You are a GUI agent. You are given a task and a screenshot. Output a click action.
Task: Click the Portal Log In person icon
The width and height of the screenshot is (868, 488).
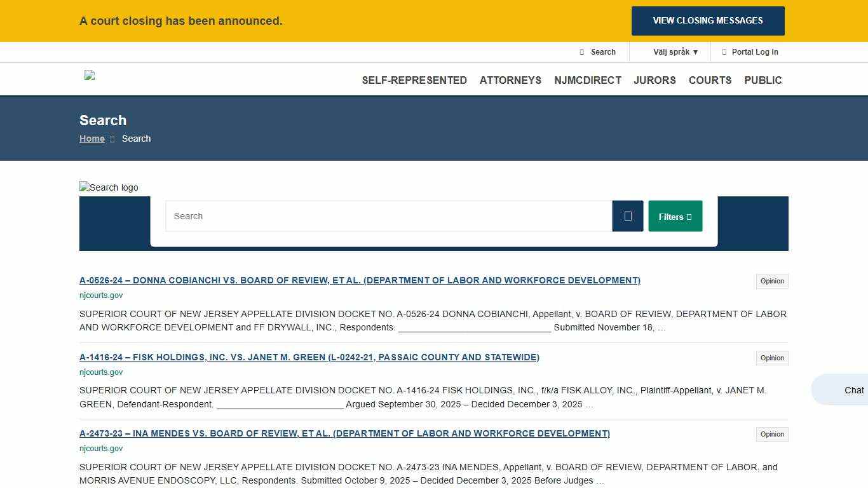coord(724,51)
